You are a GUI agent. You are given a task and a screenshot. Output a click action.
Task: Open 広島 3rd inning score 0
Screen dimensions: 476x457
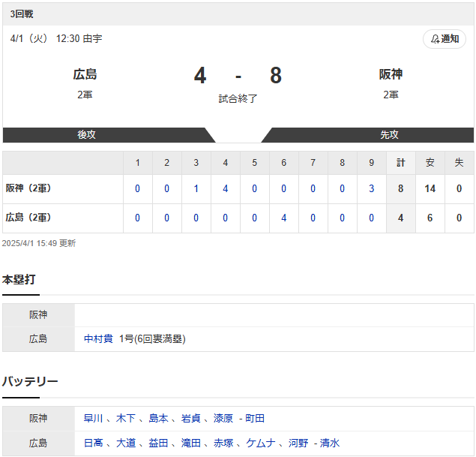click(x=196, y=218)
